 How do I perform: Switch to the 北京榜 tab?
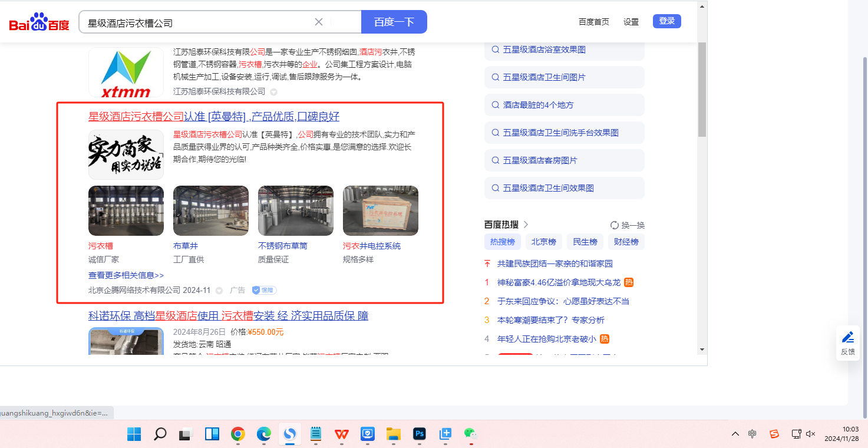544,242
